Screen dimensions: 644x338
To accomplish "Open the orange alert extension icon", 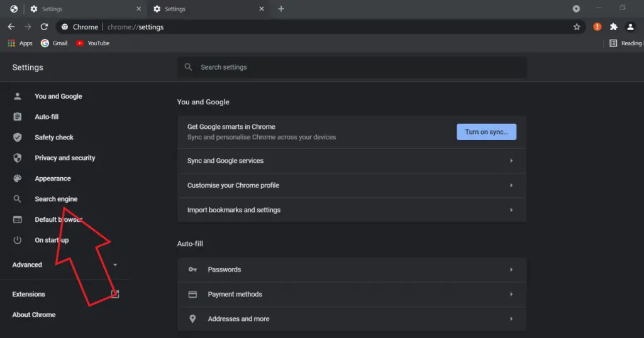I will tap(597, 26).
